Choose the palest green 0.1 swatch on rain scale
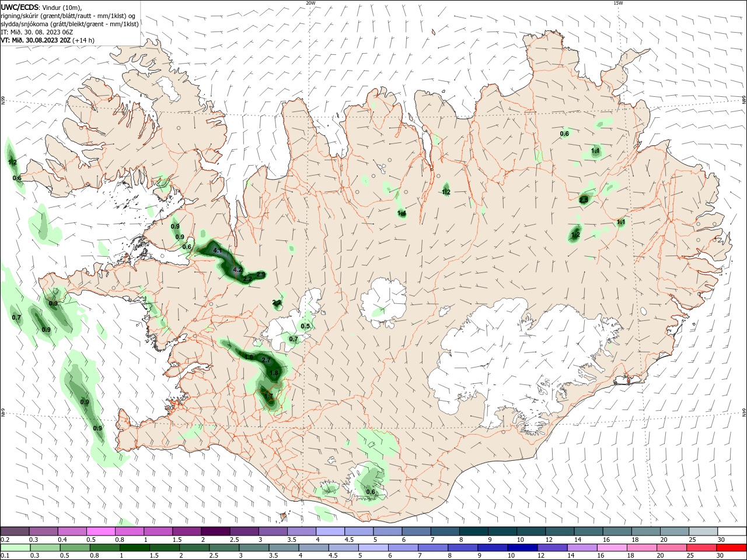This screenshot has height=560, width=747. tap(15, 548)
